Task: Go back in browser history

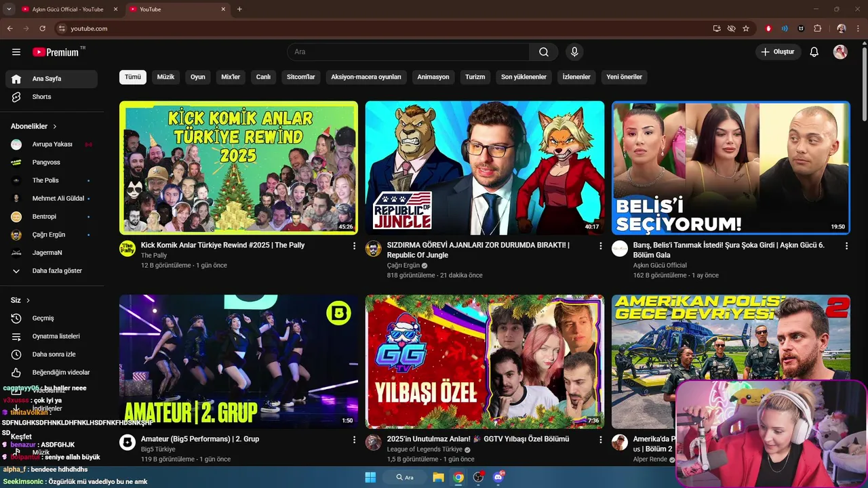Action: 9,28
